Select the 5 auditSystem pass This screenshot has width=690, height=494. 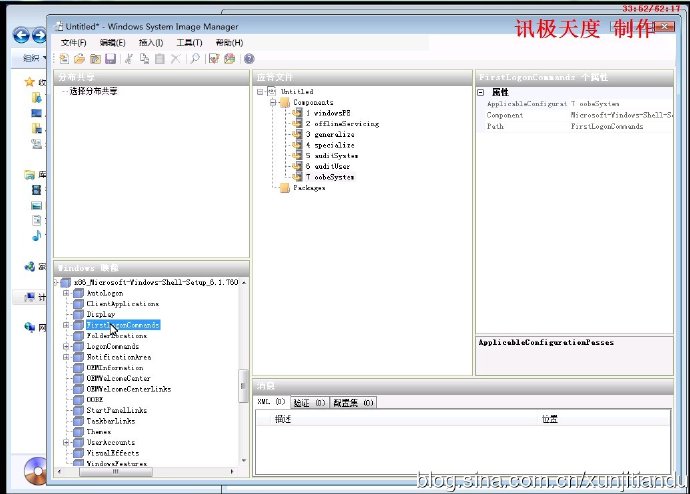point(332,156)
